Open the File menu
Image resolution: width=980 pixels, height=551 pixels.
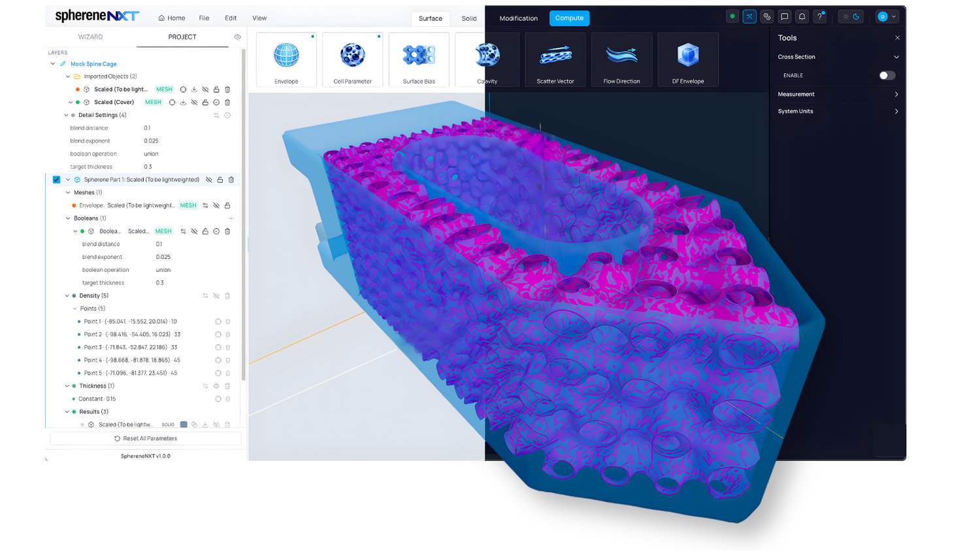tap(204, 18)
